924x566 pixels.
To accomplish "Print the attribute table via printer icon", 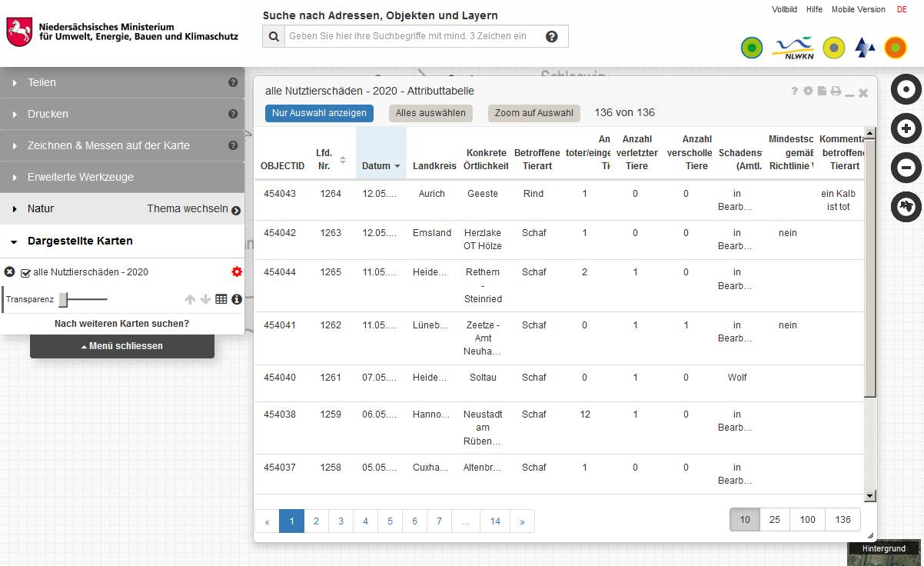I will click(x=836, y=92).
